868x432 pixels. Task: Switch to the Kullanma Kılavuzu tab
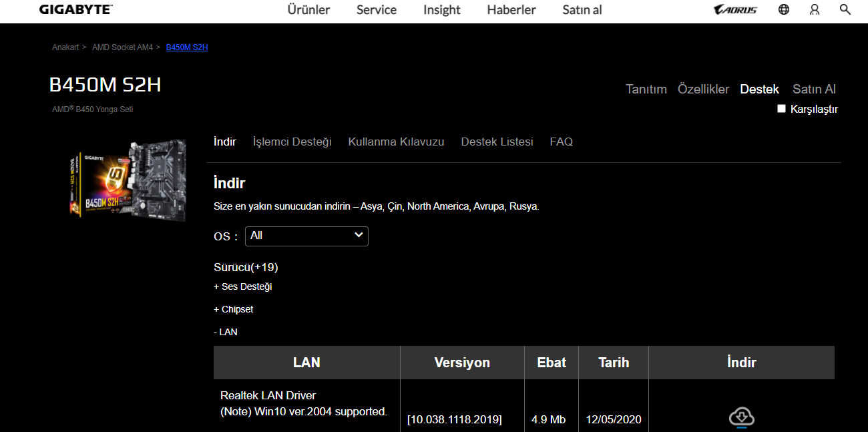[x=396, y=142]
